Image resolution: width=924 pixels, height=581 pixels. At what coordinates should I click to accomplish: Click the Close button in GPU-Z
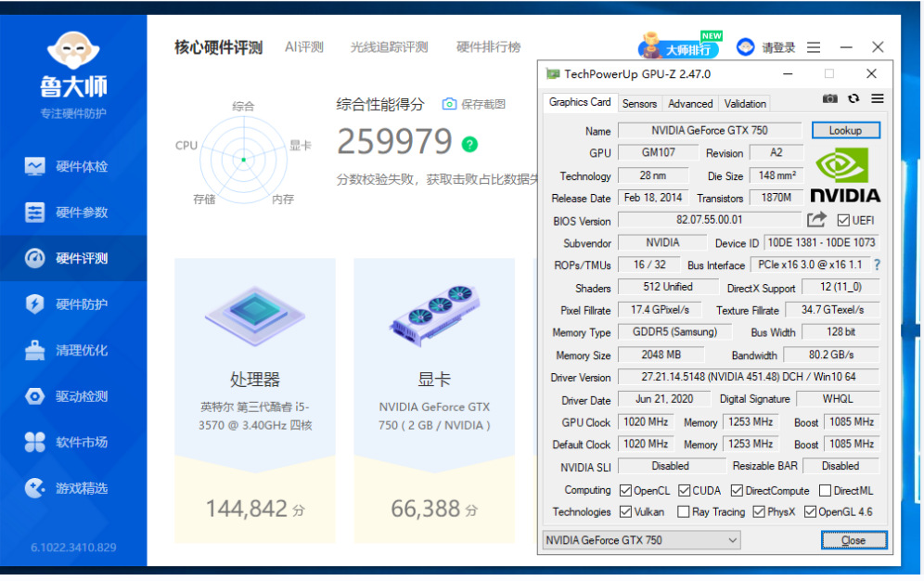(853, 540)
